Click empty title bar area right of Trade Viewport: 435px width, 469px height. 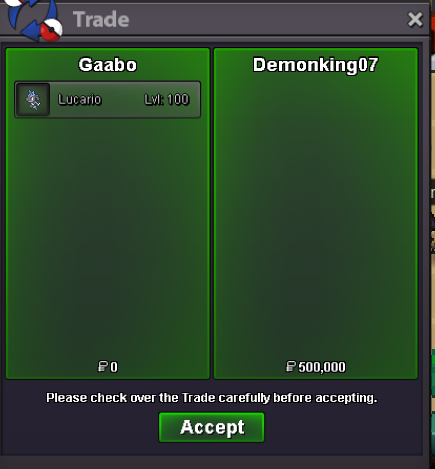267,19
